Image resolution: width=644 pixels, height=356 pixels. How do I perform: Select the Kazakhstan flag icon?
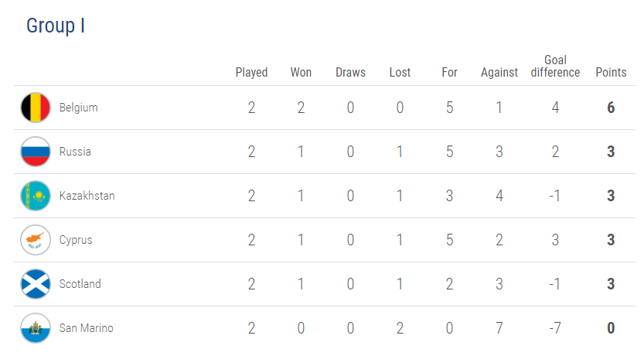36,196
